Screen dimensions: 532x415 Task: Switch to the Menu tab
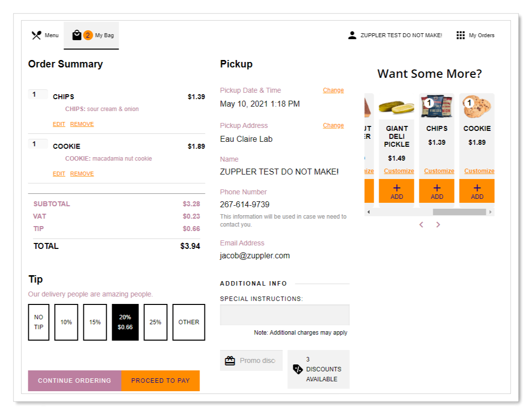pyautogui.click(x=46, y=35)
